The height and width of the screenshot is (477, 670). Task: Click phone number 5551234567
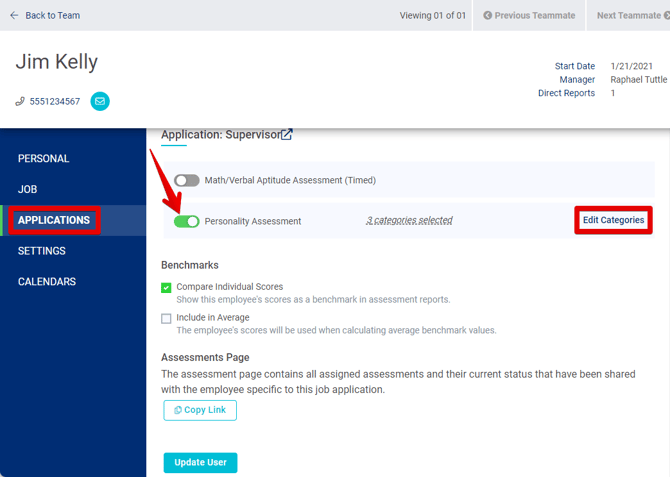(55, 102)
